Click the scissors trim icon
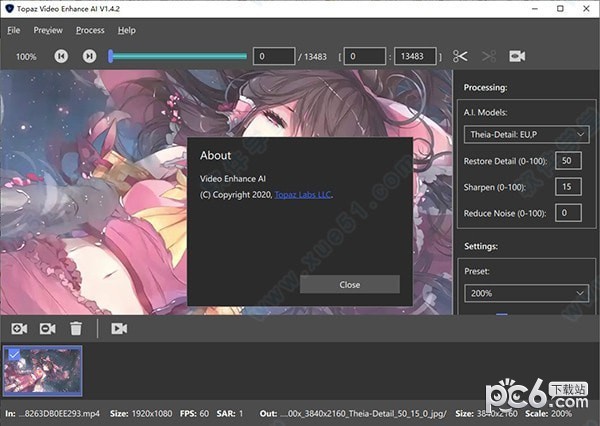 tap(460, 56)
